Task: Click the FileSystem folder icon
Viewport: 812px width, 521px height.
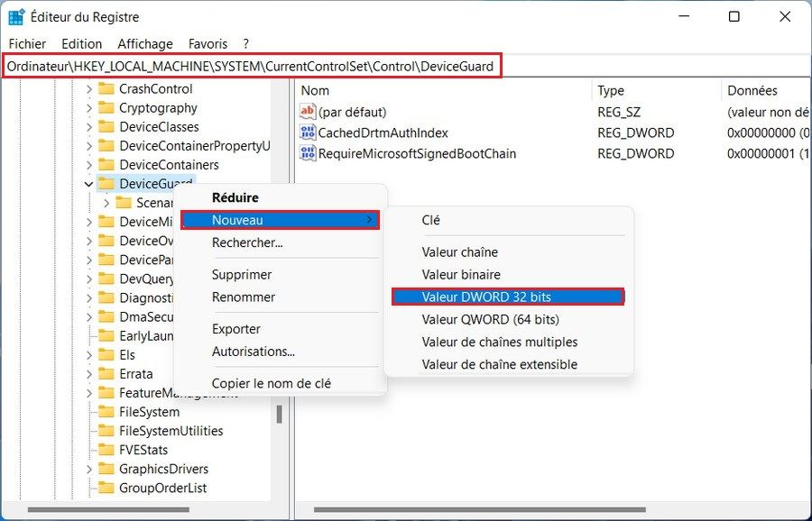Action: pyautogui.click(x=106, y=412)
